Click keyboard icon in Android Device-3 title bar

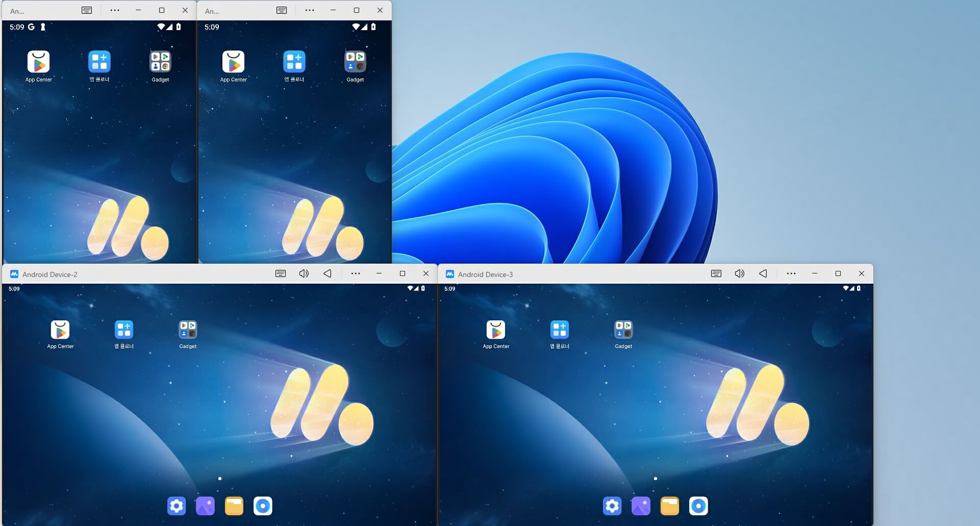(x=716, y=273)
